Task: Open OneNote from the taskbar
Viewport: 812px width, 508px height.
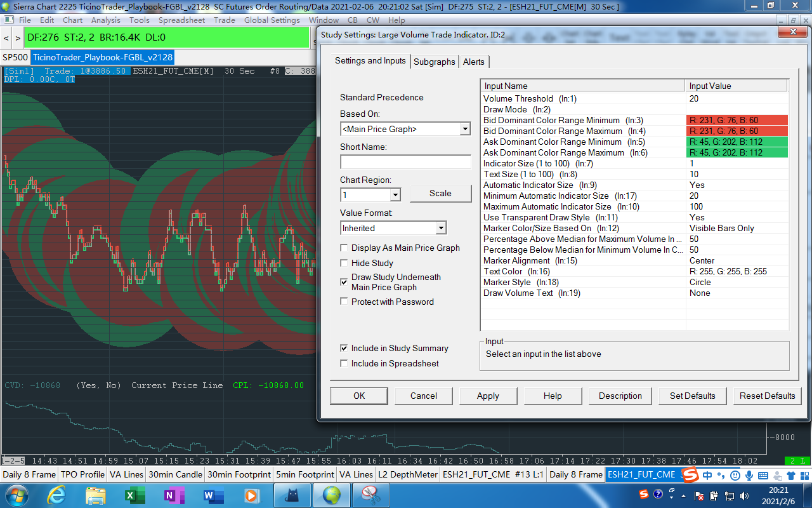Action: [x=173, y=495]
